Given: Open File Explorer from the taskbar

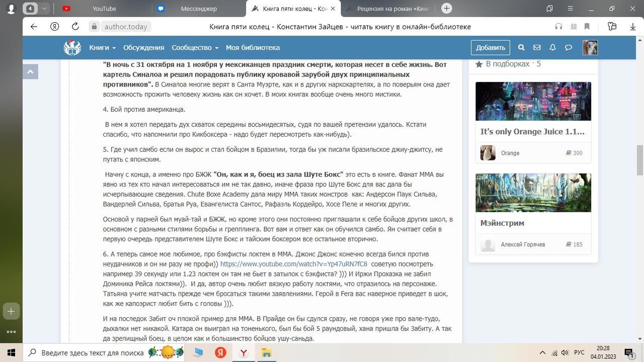Looking at the screenshot, I should [x=266, y=353].
